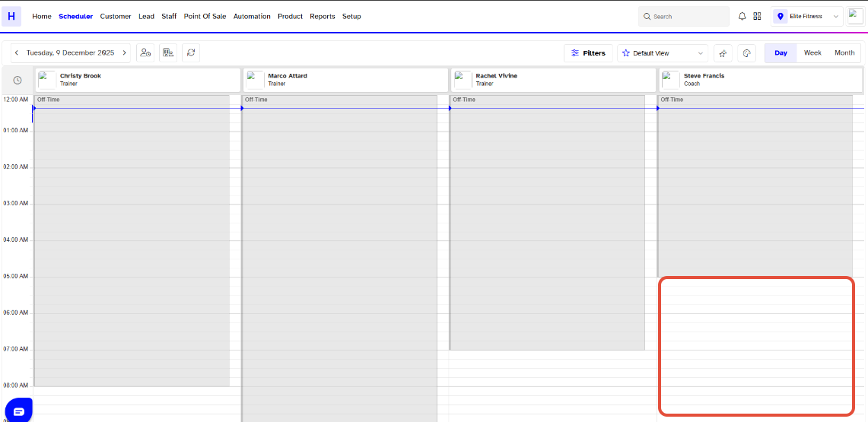The height and width of the screenshot is (422, 868).
Task: Click the 01:00 AM time label
Action: (15, 131)
